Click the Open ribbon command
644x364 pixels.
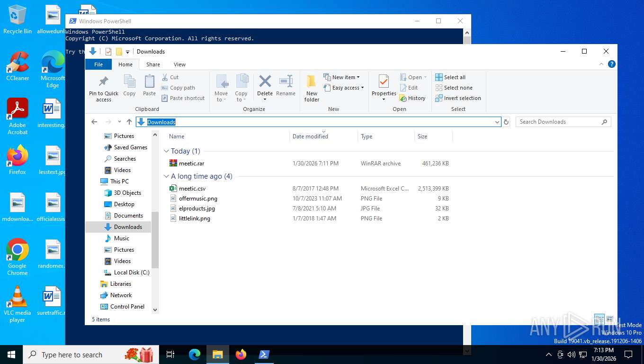413,77
